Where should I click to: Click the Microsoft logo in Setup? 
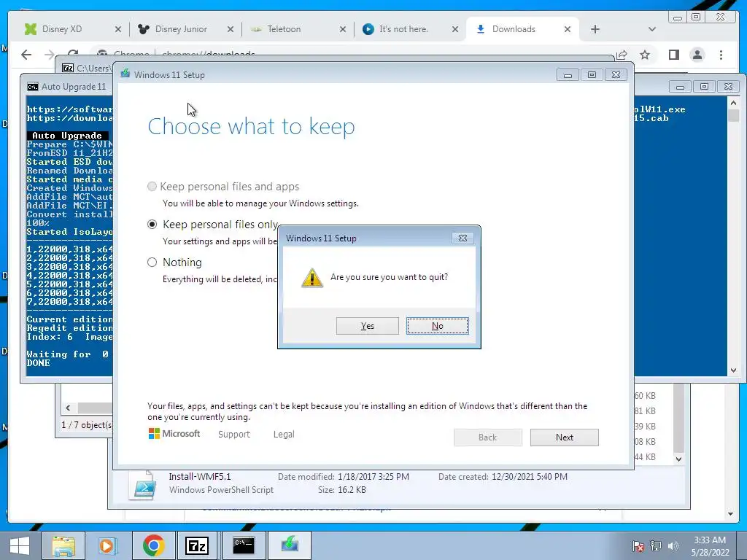(174, 433)
